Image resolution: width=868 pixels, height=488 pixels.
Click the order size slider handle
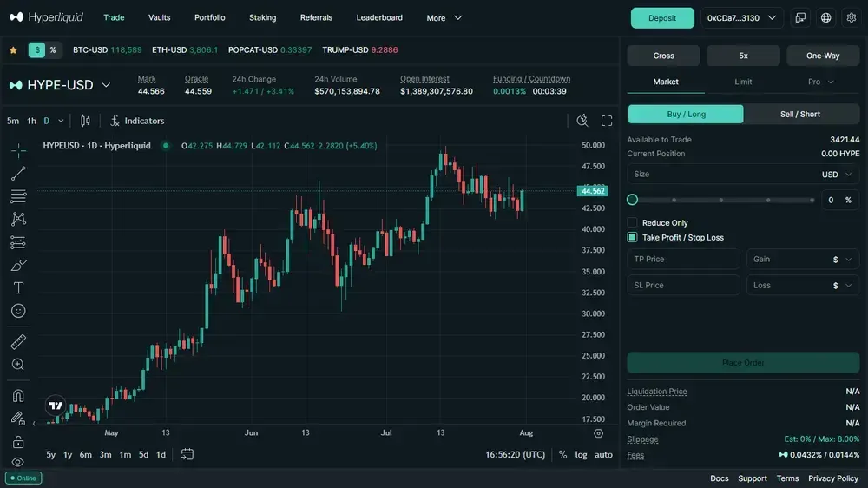click(x=632, y=200)
